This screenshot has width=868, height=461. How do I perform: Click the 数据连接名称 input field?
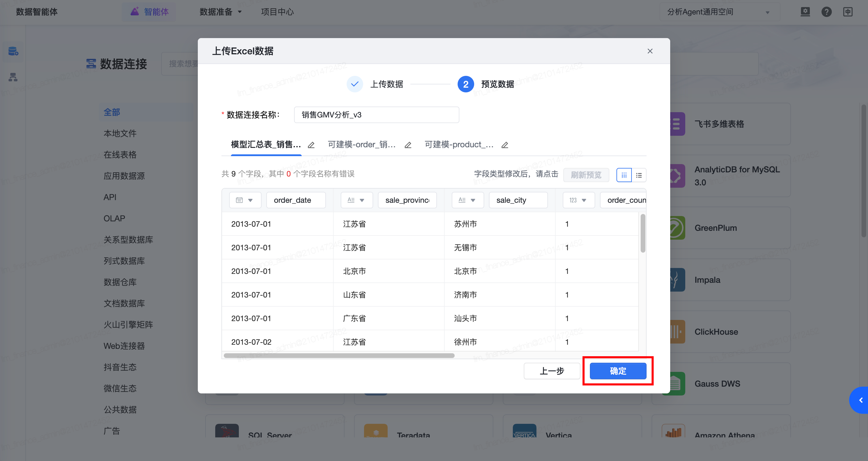pos(376,115)
